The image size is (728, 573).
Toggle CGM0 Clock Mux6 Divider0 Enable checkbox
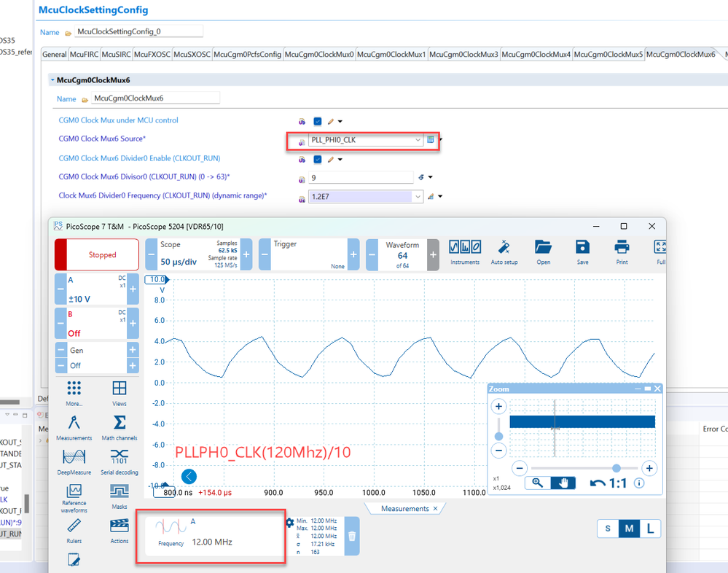pyautogui.click(x=318, y=159)
